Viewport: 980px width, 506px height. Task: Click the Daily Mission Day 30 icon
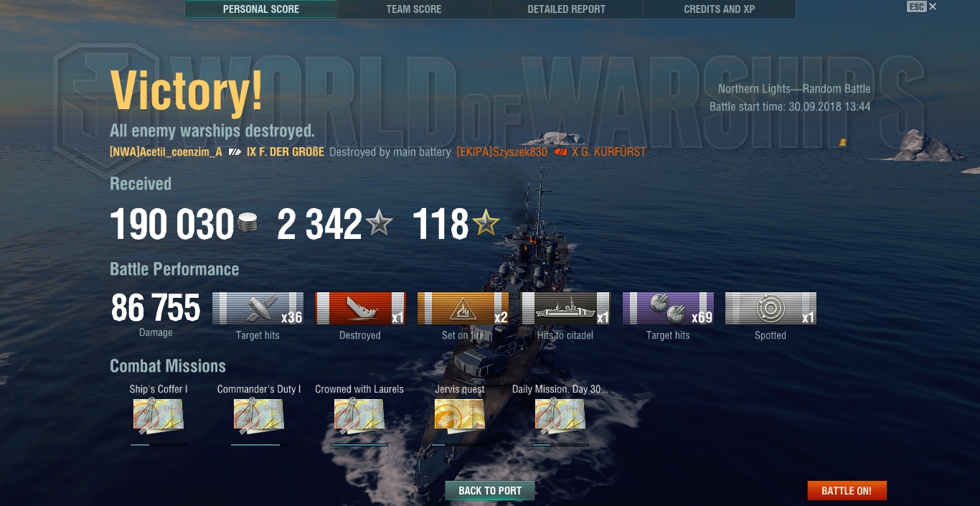(560, 416)
